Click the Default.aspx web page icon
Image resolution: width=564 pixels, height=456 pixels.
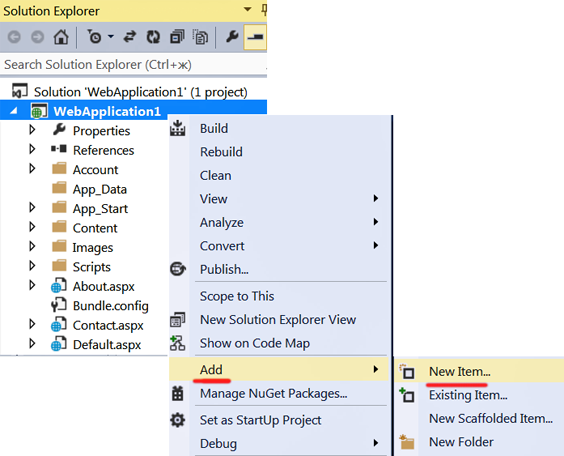[x=59, y=343]
